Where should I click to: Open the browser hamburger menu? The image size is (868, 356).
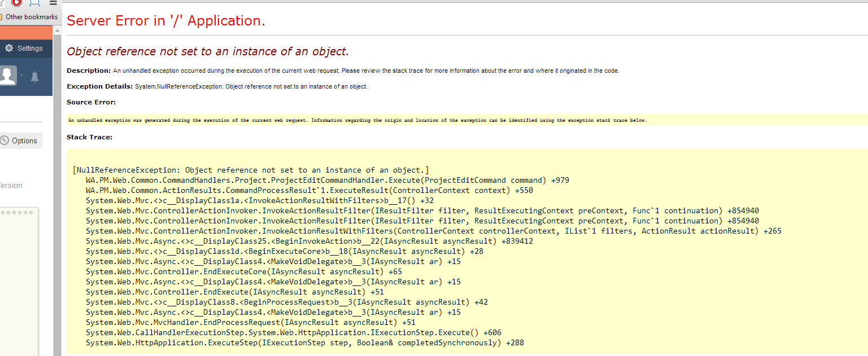[53, 2]
